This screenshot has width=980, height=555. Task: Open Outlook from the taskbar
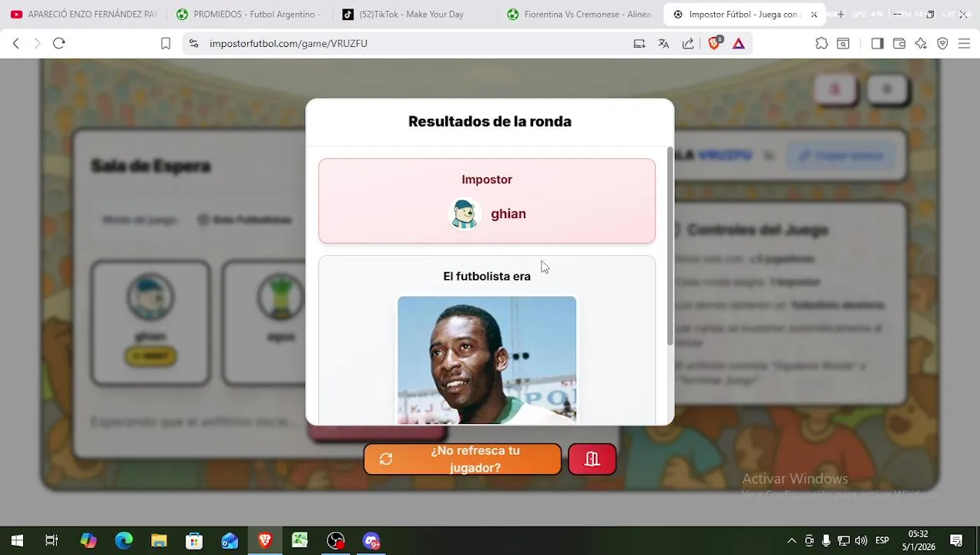coord(230,541)
